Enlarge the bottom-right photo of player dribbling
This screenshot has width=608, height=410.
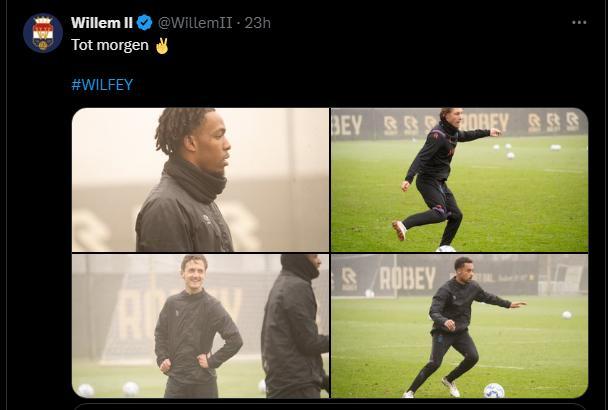(459, 325)
